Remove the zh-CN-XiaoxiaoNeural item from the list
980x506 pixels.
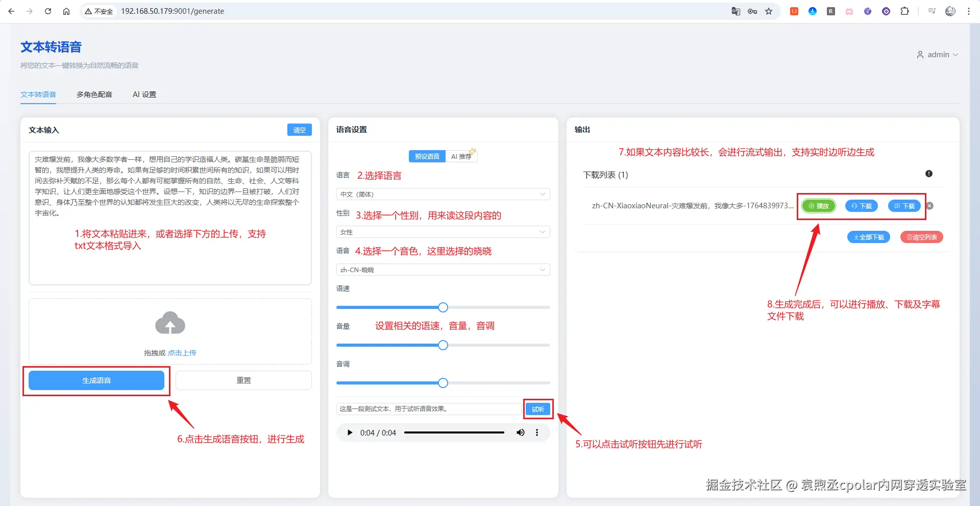point(930,206)
